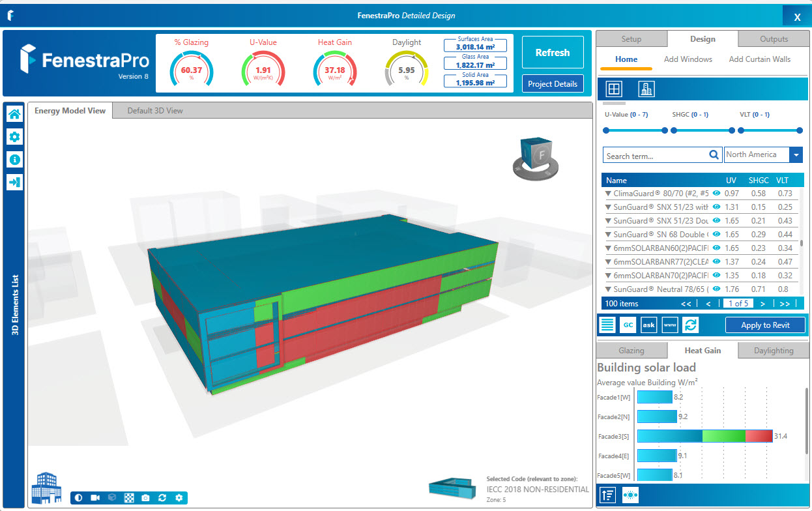Click the refresh arrows in view toolbar
The width and height of the screenshot is (812, 511).
point(162,498)
